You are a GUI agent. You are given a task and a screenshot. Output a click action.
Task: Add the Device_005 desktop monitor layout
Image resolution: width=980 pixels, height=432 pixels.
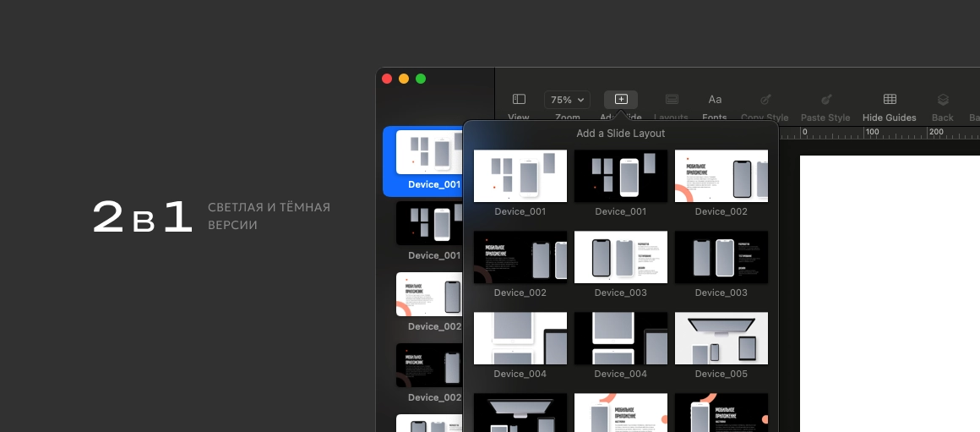click(721, 338)
